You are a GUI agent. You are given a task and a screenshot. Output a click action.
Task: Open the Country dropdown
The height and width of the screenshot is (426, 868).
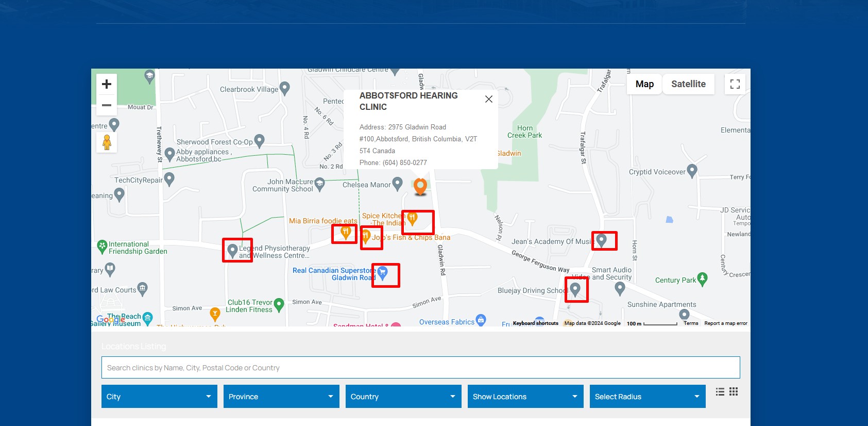(x=403, y=396)
